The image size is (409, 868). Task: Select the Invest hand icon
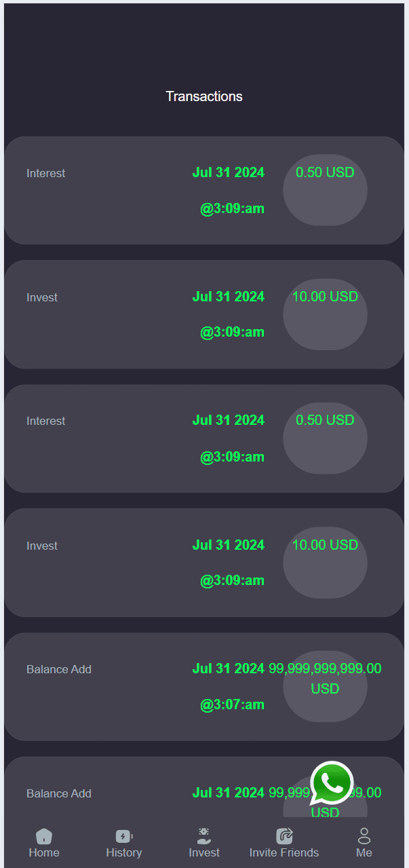point(204,835)
